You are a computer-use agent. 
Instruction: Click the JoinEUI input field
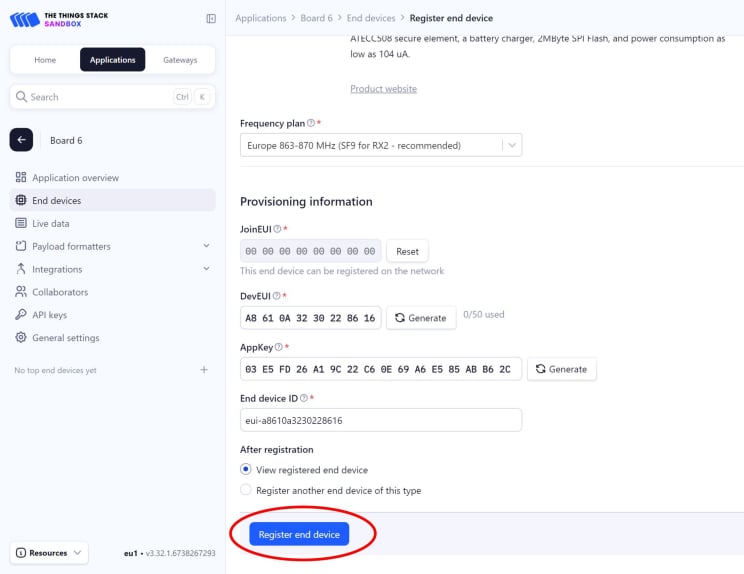[x=311, y=251]
